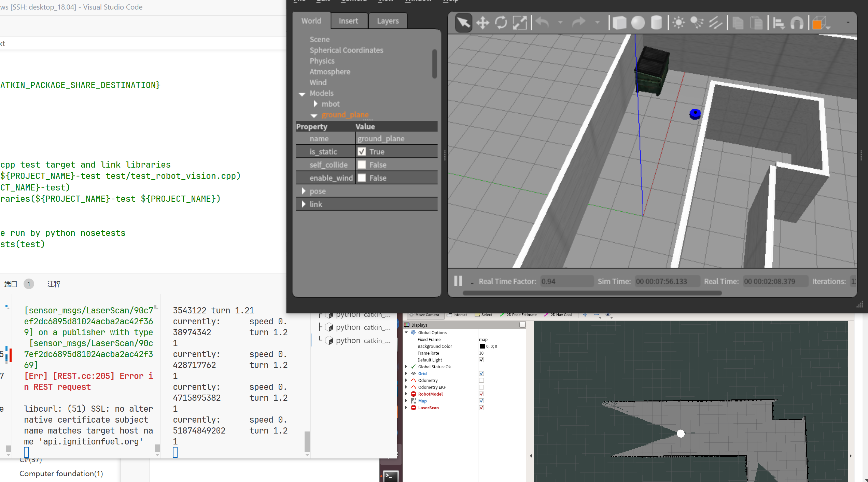Collapse the ground_plane model entry
The image size is (868, 482).
pos(314,115)
